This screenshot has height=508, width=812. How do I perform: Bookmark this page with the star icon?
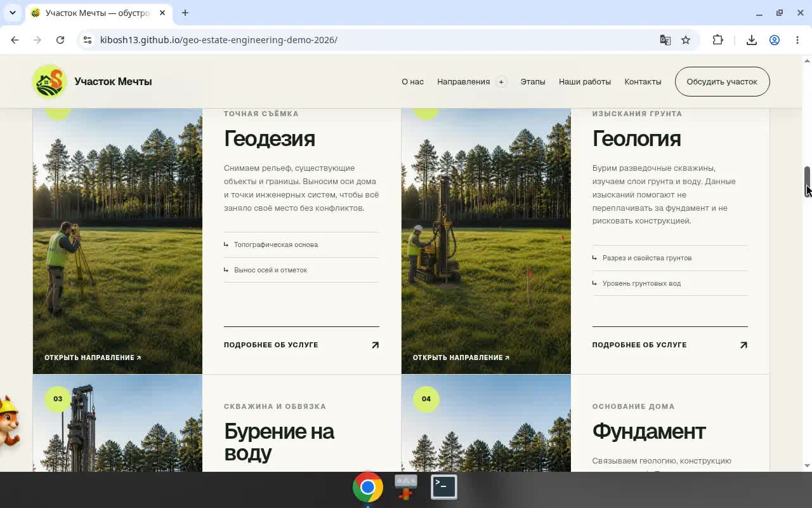tap(686, 40)
